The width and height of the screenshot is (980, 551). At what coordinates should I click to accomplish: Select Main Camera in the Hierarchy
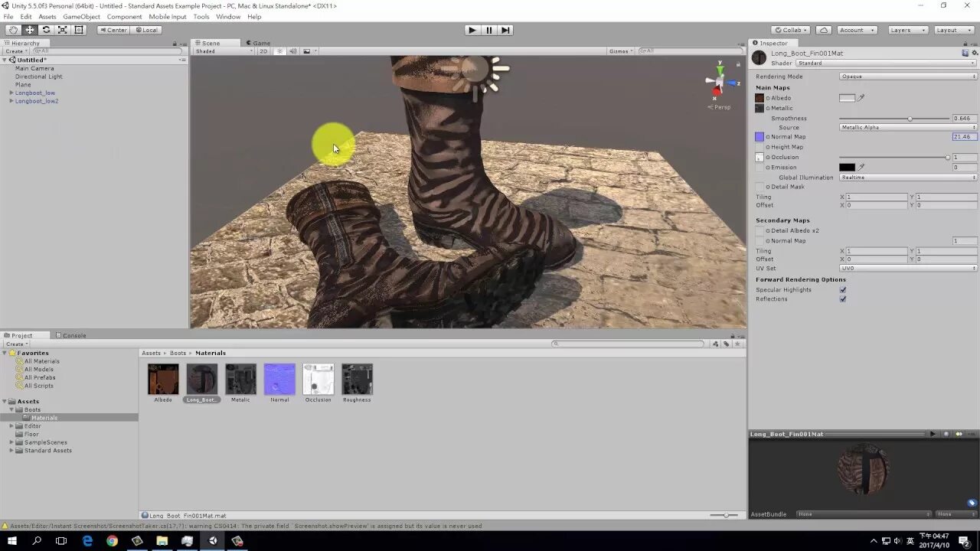[34, 68]
